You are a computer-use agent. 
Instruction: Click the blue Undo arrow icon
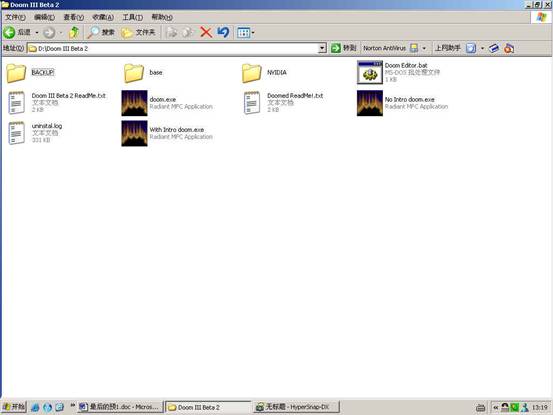[x=223, y=32]
